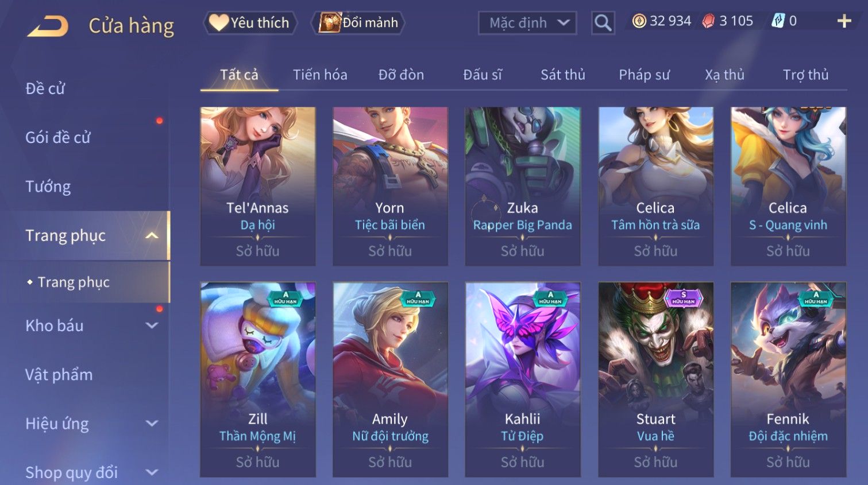Expand the Shop quy đổi section

[152, 472]
